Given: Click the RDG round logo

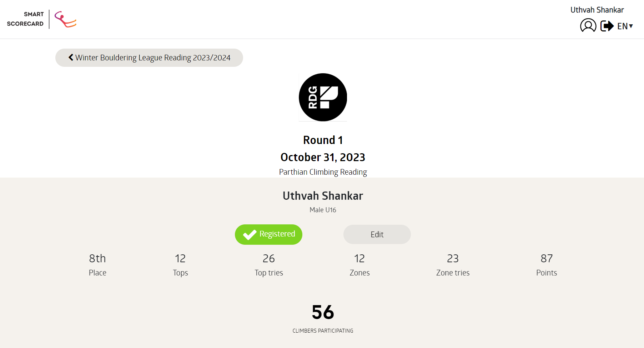Looking at the screenshot, I should click(x=323, y=97).
